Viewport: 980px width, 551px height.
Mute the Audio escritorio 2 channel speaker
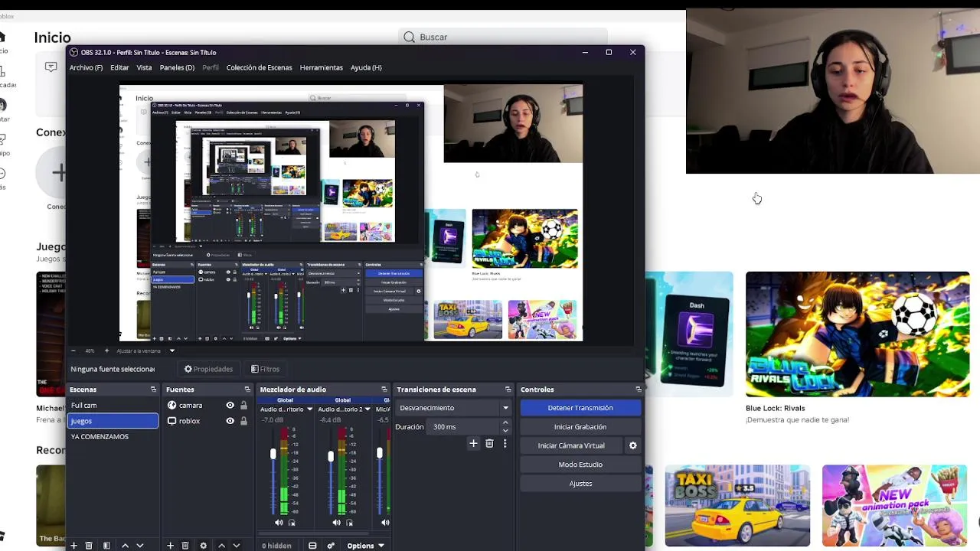(x=336, y=523)
